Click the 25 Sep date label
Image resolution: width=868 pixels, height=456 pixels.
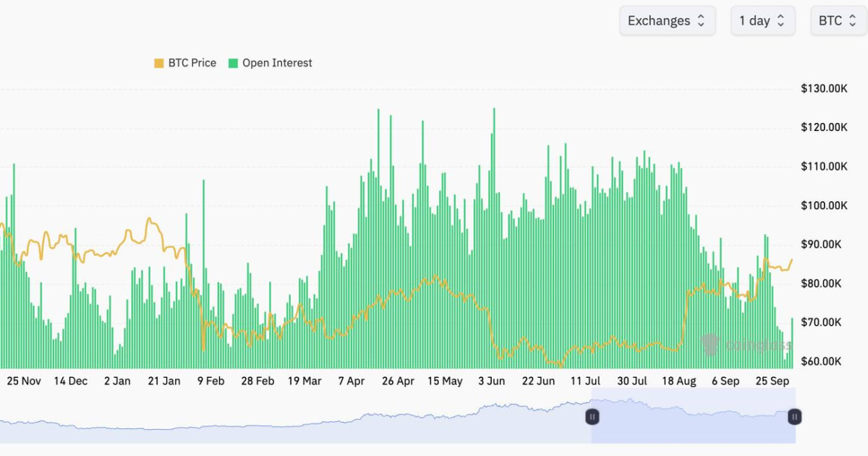click(x=772, y=381)
